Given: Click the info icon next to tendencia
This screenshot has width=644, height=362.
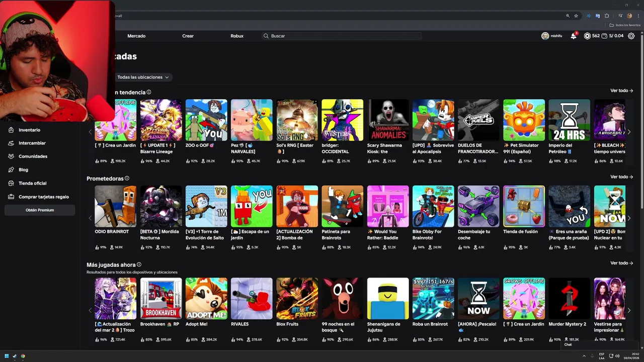Looking at the screenshot, I should pos(149,92).
